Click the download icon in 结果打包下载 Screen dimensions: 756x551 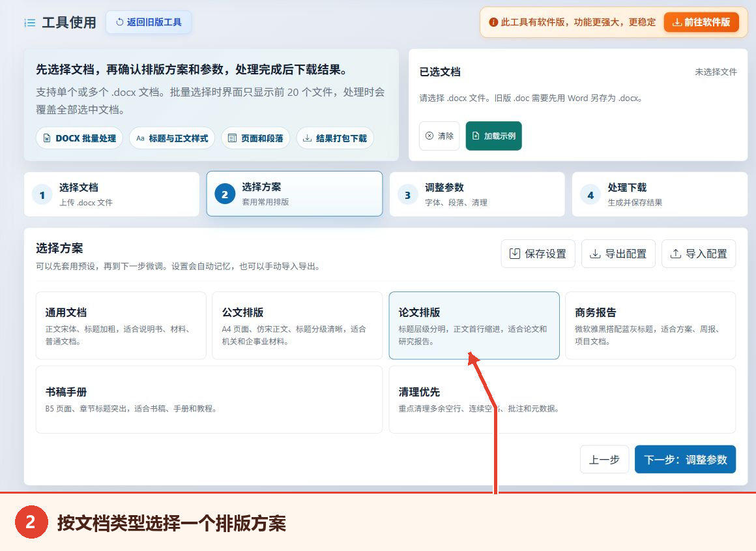[x=307, y=138]
